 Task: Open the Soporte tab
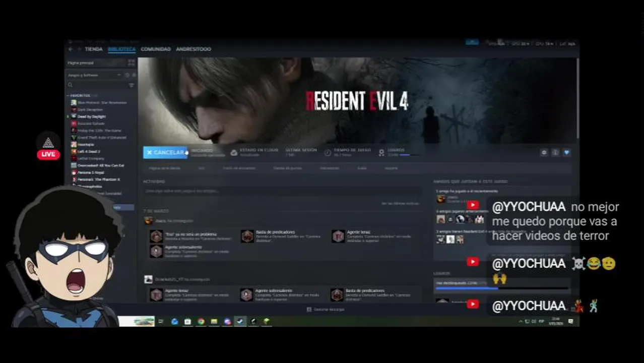(391, 168)
